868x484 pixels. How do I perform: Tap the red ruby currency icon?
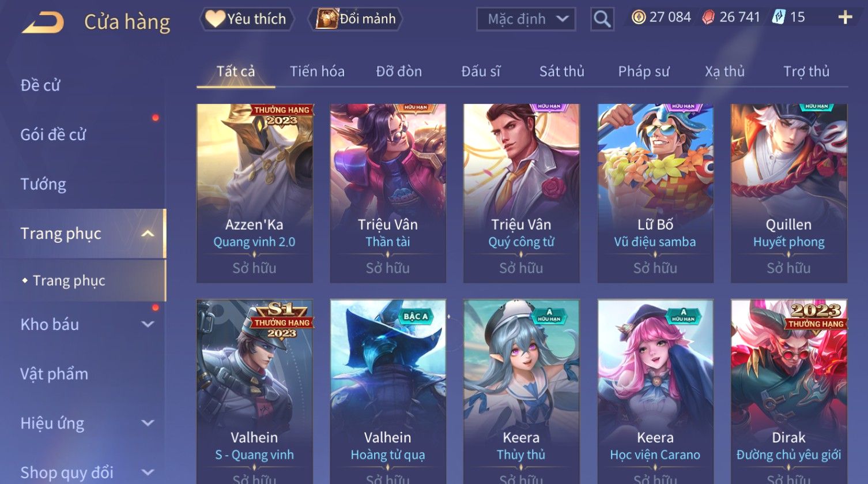708,17
